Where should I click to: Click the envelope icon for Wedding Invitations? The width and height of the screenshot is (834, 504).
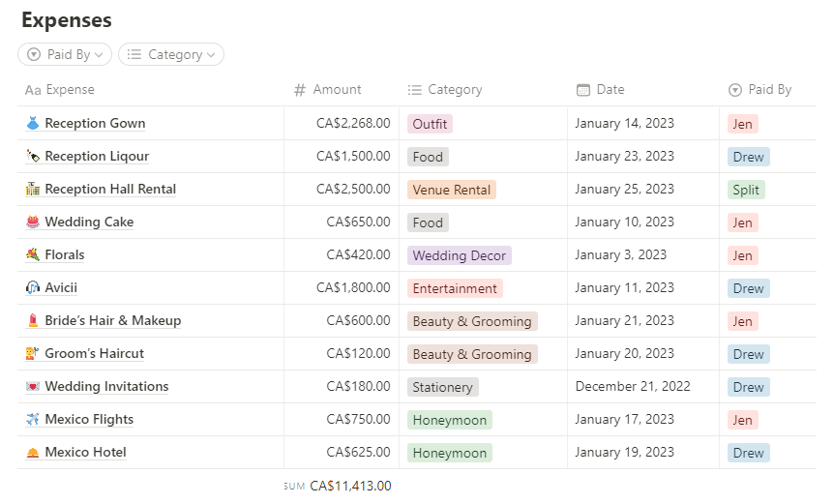[33, 387]
